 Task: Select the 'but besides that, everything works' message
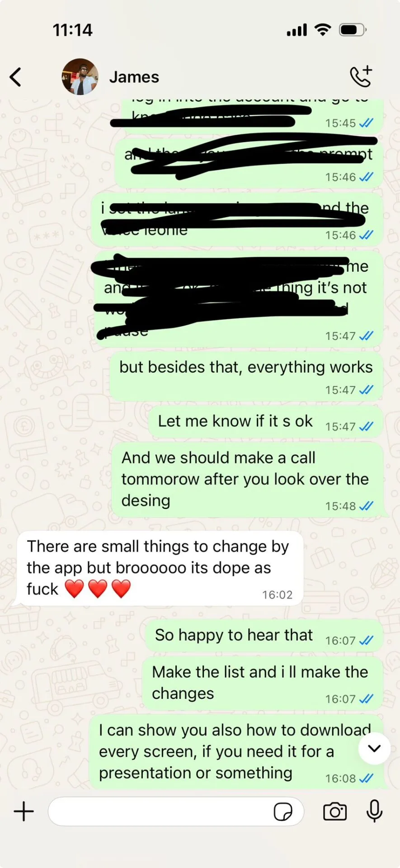pyautogui.click(x=246, y=377)
